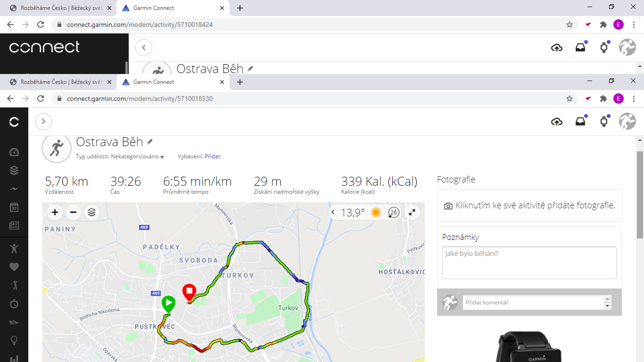Click to add photos to the activity
Screen dimensions: 644x362
[x=530, y=206]
